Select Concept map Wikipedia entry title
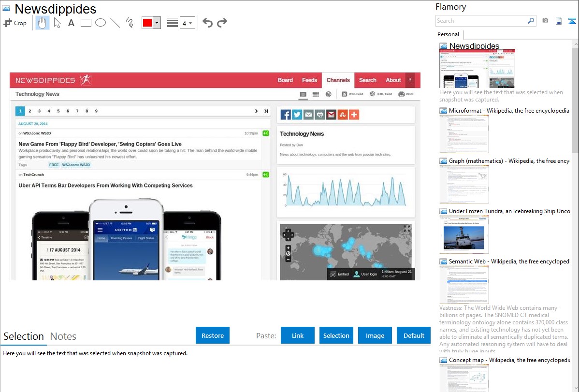 (509, 360)
